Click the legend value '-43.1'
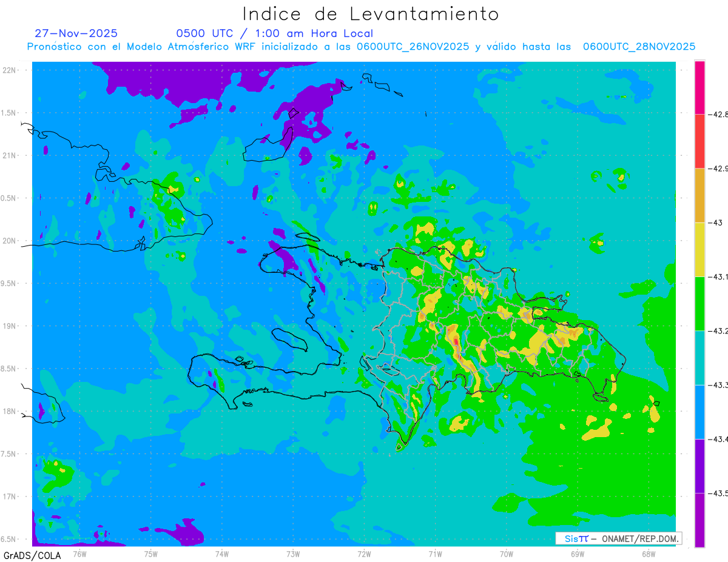This screenshot has width=728, height=562. pos(718,276)
